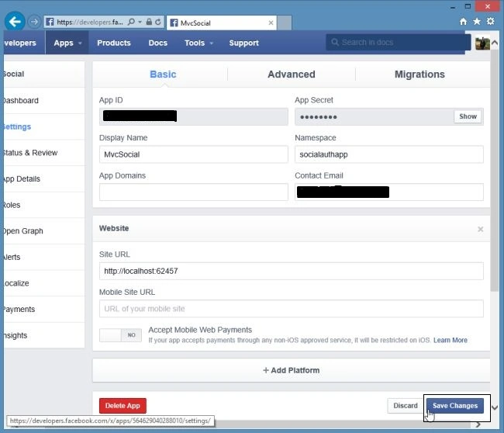This screenshot has height=433, width=504.
Task: Click the browser forward arrow button
Action: pos(33,22)
